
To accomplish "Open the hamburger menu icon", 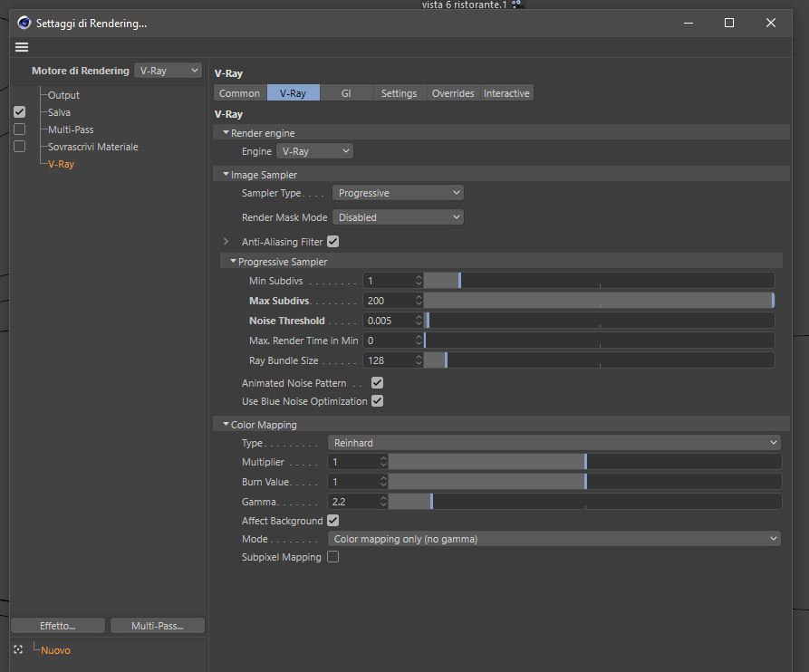I will pyautogui.click(x=22, y=47).
